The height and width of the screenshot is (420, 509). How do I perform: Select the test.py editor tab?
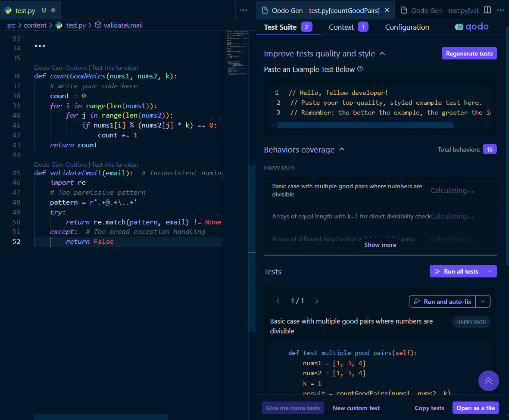pos(31,10)
